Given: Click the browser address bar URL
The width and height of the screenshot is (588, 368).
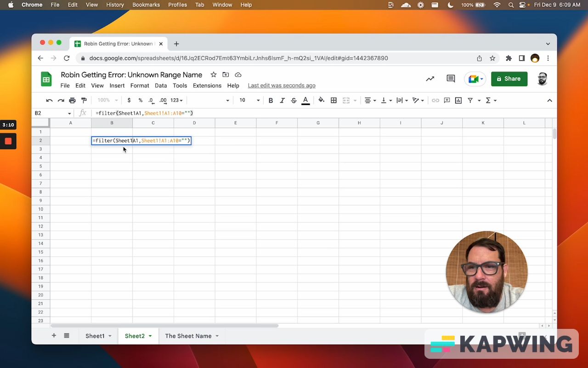Looking at the screenshot, I should 238,58.
